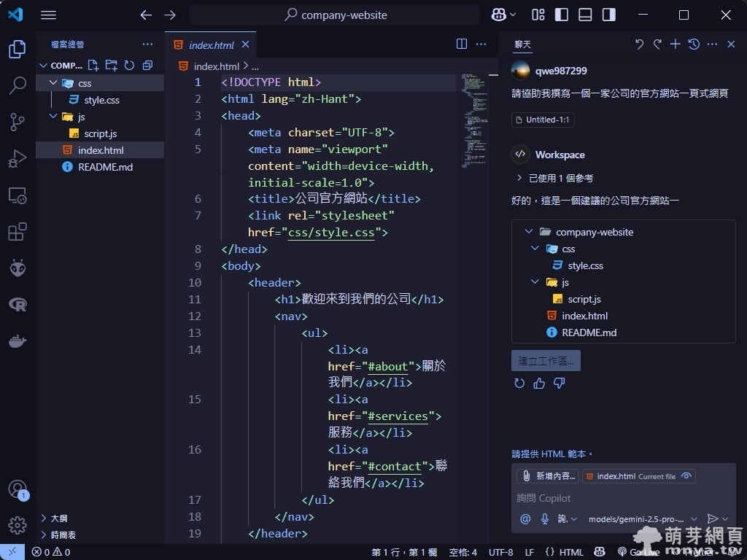Open the Source Control view
Screen dimensions: 747x560
18,122
